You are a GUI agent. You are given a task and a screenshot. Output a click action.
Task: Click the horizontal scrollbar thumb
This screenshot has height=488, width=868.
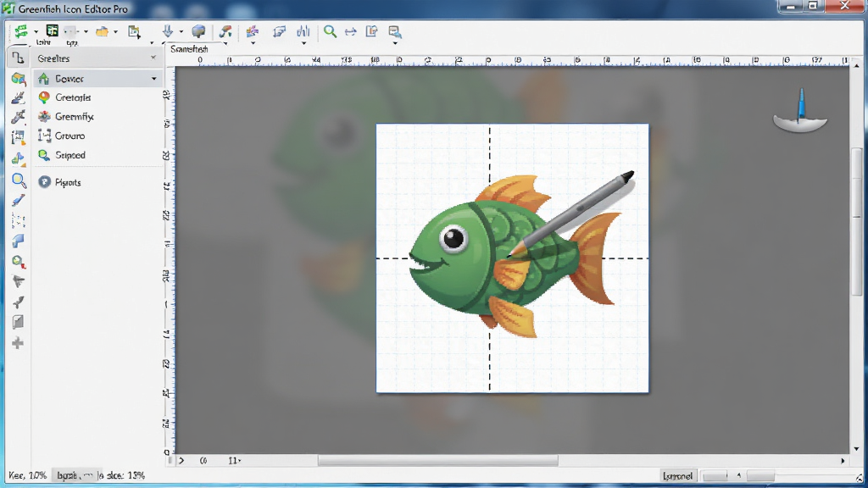click(x=438, y=460)
